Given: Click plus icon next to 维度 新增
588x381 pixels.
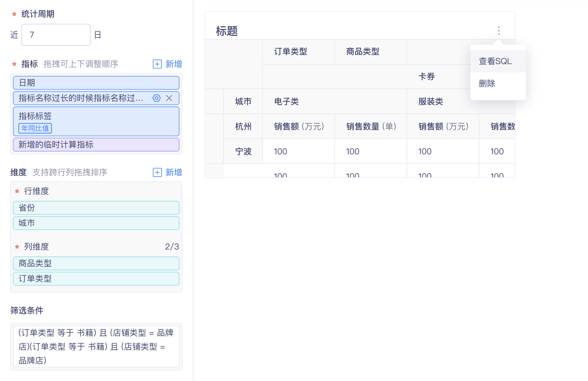Looking at the screenshot, I should coord(157,172).
